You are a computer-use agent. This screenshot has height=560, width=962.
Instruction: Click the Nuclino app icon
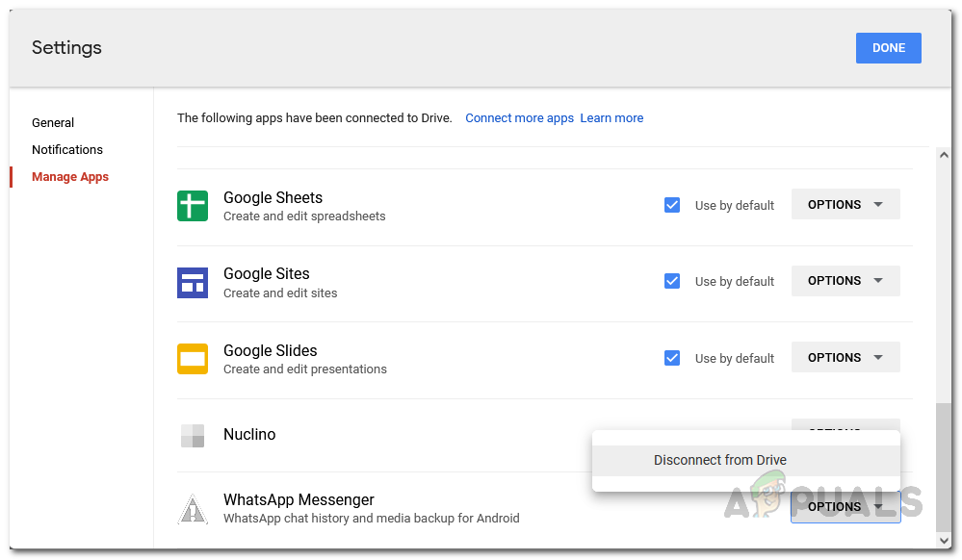point(193,435)
